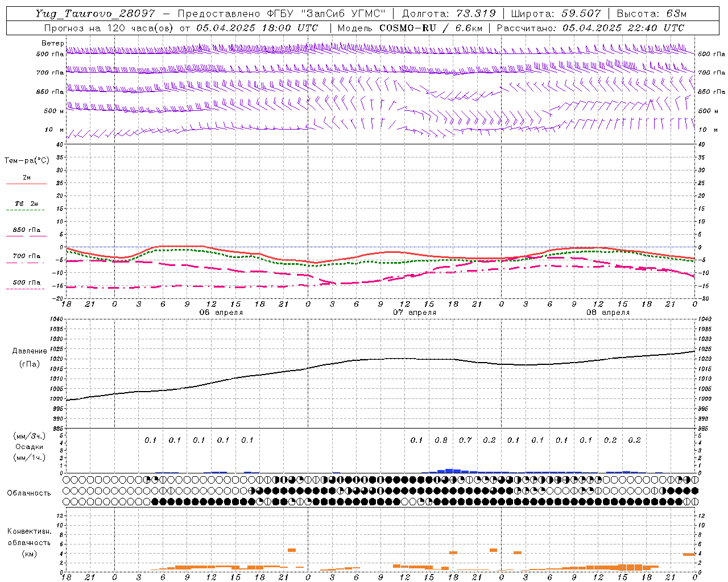
Task: Click the (мм/1ч.) unit label
Action: [30, 458]
